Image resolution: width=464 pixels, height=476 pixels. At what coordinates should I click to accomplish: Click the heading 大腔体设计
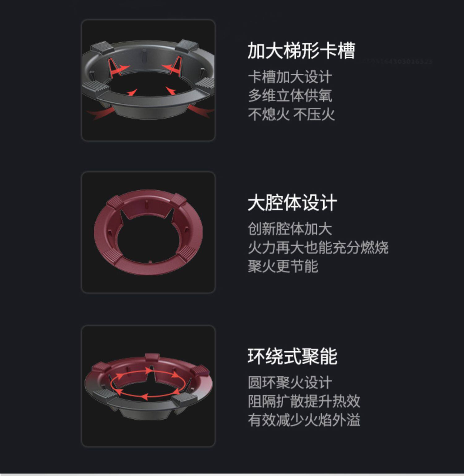click(x=292, y=203)
